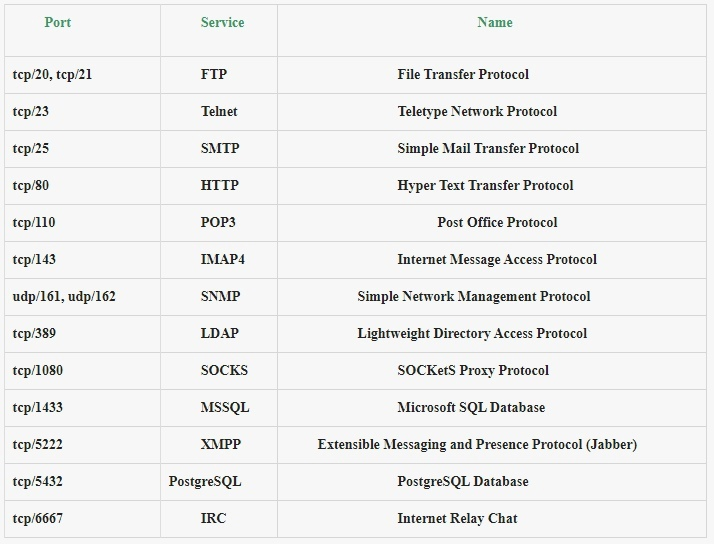Click the File Transfer Protocol name
The image size is (714, 544).
coord(463,74)
